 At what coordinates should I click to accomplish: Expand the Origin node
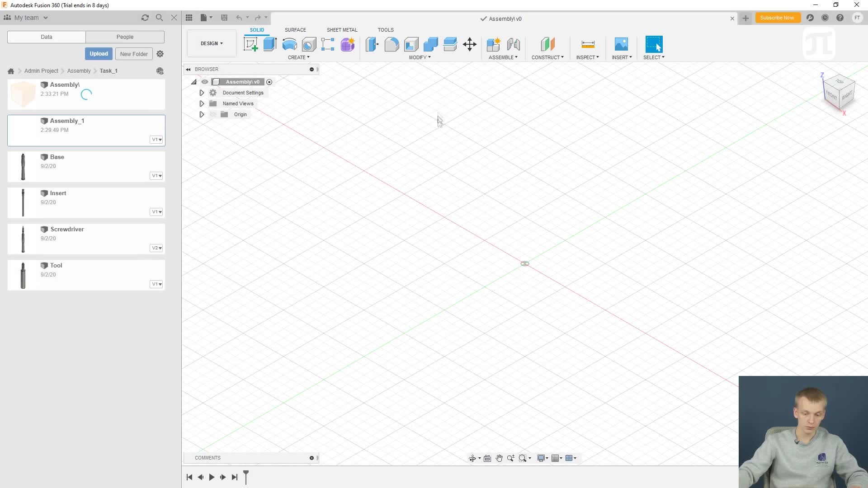202,114
